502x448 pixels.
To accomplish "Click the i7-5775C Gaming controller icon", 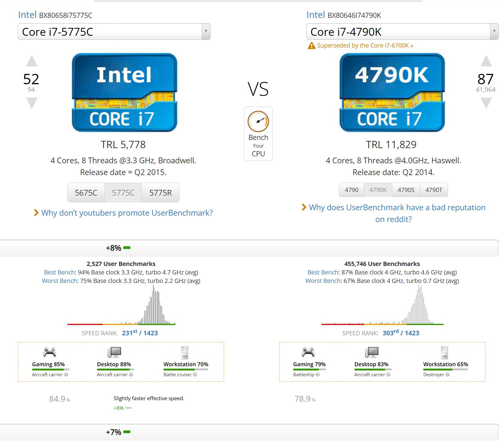I will (x=49, y=352).
